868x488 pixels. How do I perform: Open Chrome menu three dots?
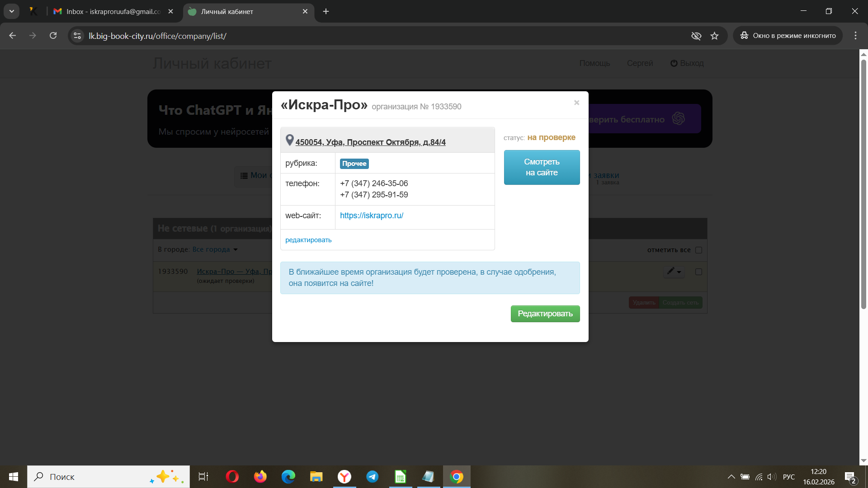pos(855,36)
